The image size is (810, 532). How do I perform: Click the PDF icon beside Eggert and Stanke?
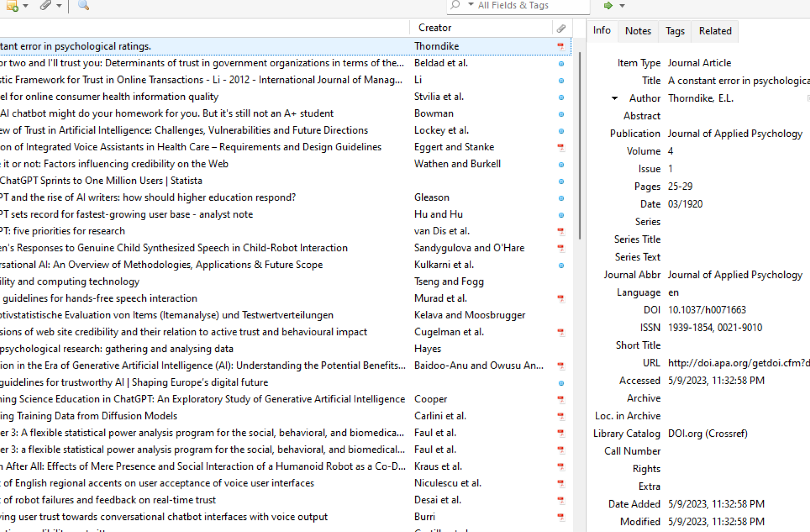(560, 147)
